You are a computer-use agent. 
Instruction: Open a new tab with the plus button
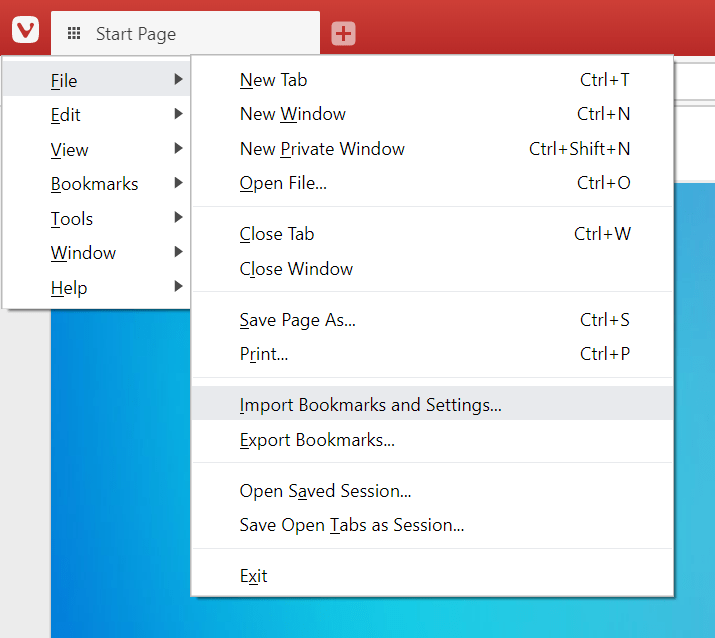[x=343, y=33]
